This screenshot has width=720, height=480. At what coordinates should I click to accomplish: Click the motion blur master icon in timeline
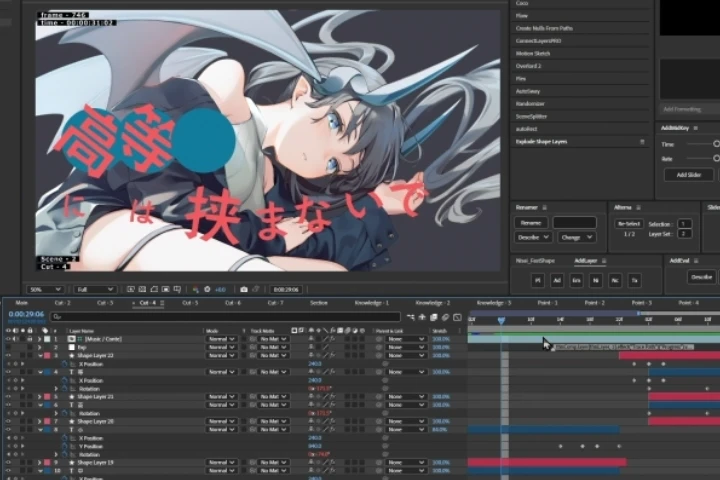(x=445, y=317)
